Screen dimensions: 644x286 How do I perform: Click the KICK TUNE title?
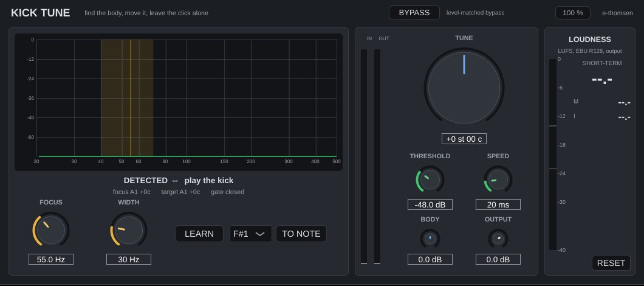pos(41,13)
